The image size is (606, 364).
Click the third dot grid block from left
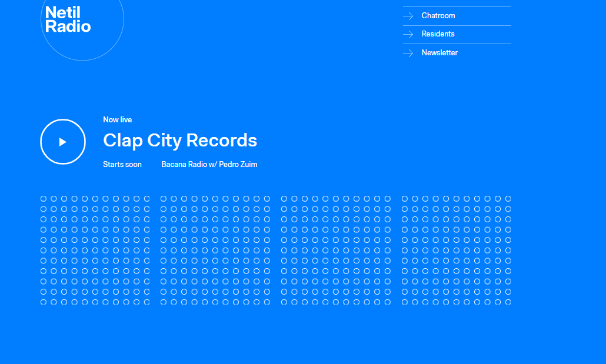coord(335,251)
